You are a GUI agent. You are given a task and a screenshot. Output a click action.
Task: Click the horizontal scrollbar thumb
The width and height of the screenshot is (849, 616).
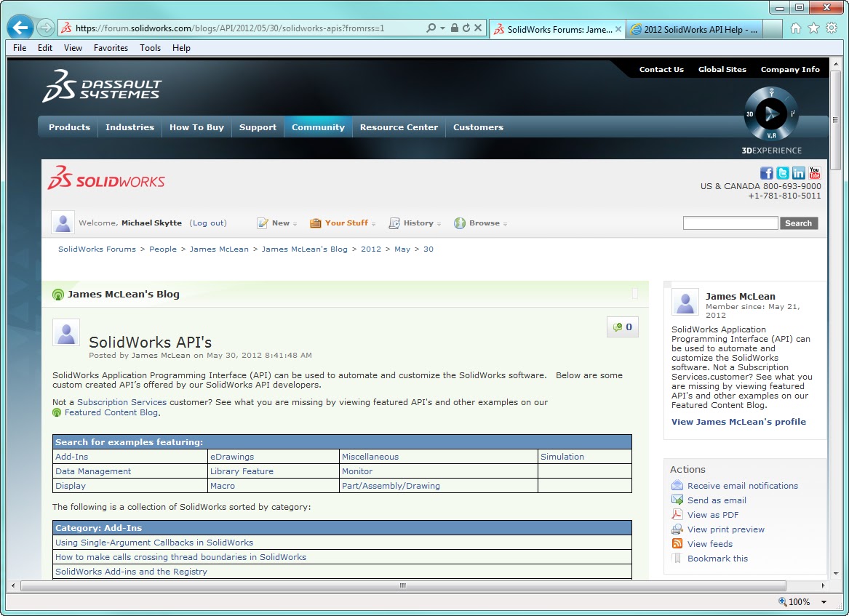click(x=403, y=585)
